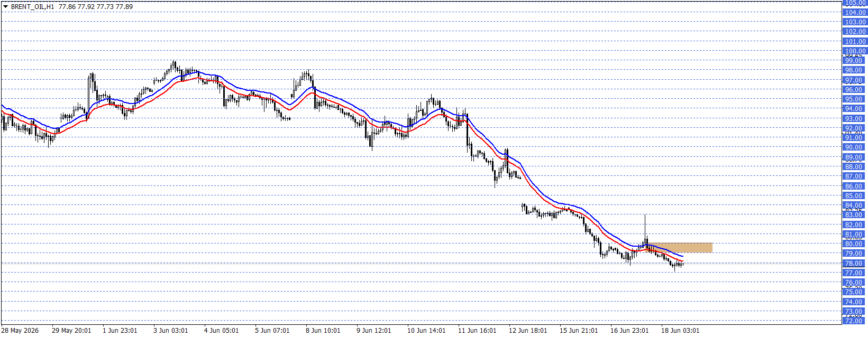The height and width of the screenshot is (337, 868).
Task: Click the 5 Jun 07:01 time label
Action: coord(272,331)
